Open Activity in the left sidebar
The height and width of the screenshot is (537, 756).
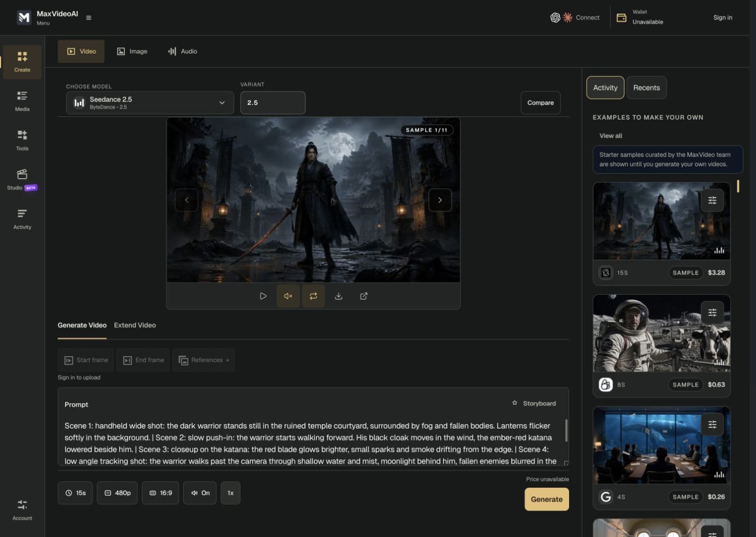pyautogui.click(x=22, y=219)
